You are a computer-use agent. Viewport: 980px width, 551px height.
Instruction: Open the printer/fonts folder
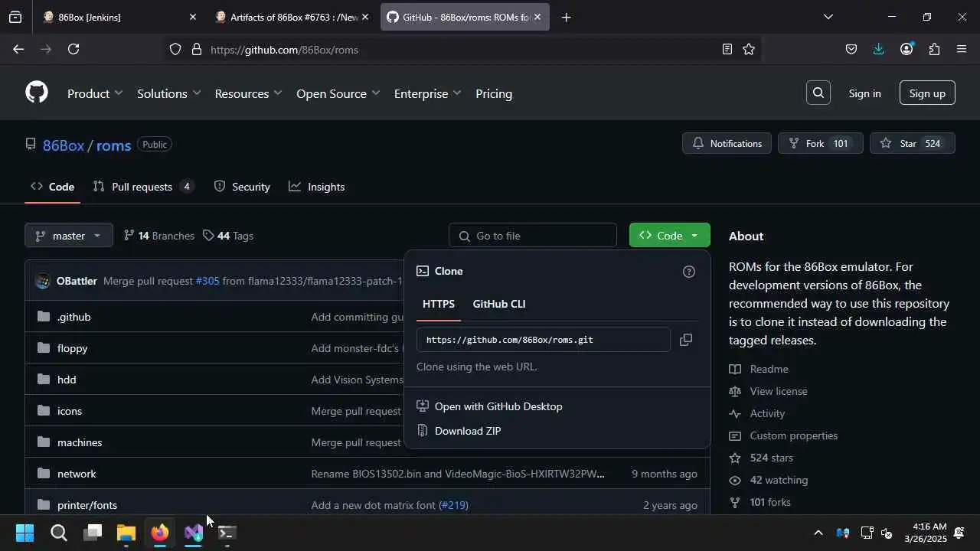[x=87, y=505]
